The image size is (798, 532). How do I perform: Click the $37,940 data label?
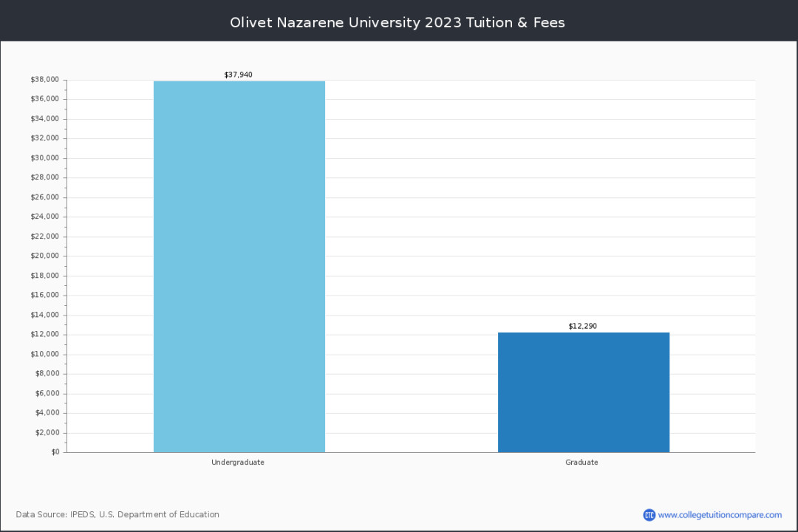coord(239,74)
